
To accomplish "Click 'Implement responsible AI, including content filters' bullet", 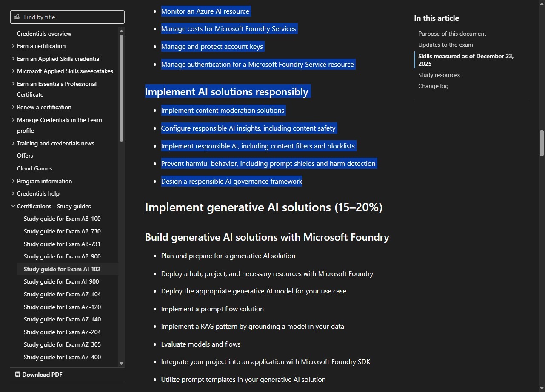I will click(258, 146).
